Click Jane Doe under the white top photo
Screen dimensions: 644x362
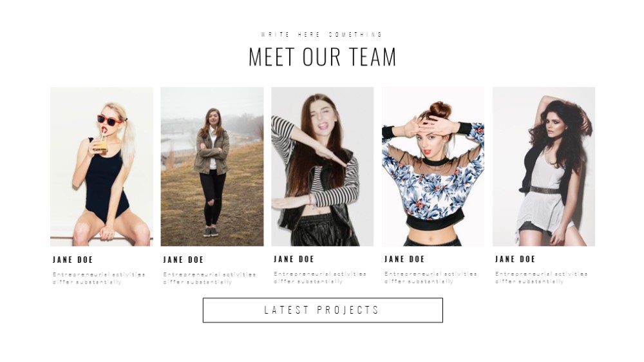(x=515, y=260)
